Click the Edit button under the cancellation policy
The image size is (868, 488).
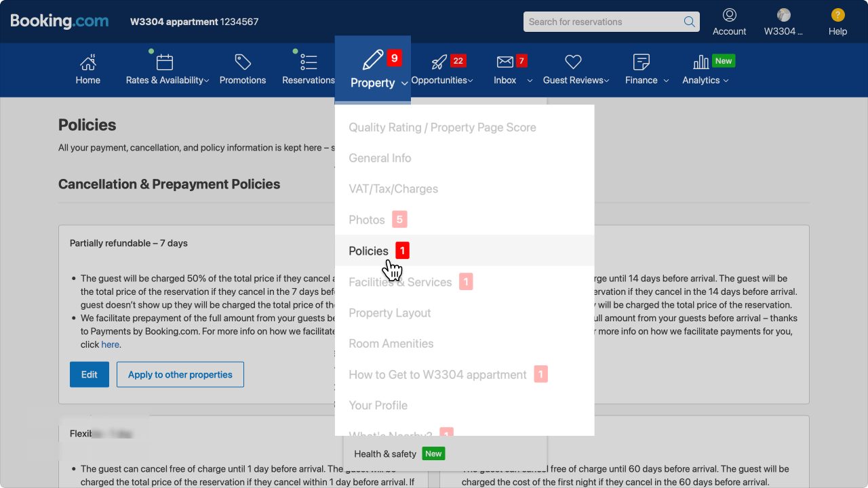point(89,374)
